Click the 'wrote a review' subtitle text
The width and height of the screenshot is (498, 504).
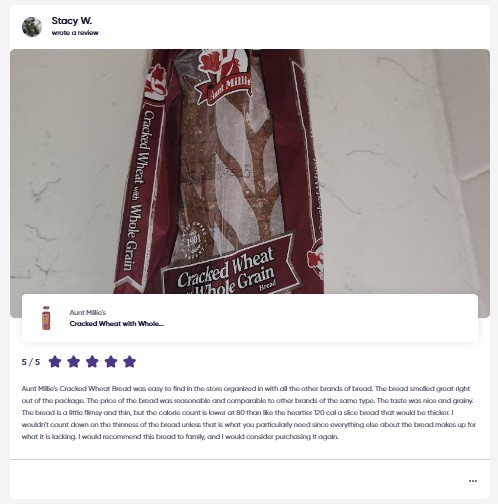tap(75, 33)
